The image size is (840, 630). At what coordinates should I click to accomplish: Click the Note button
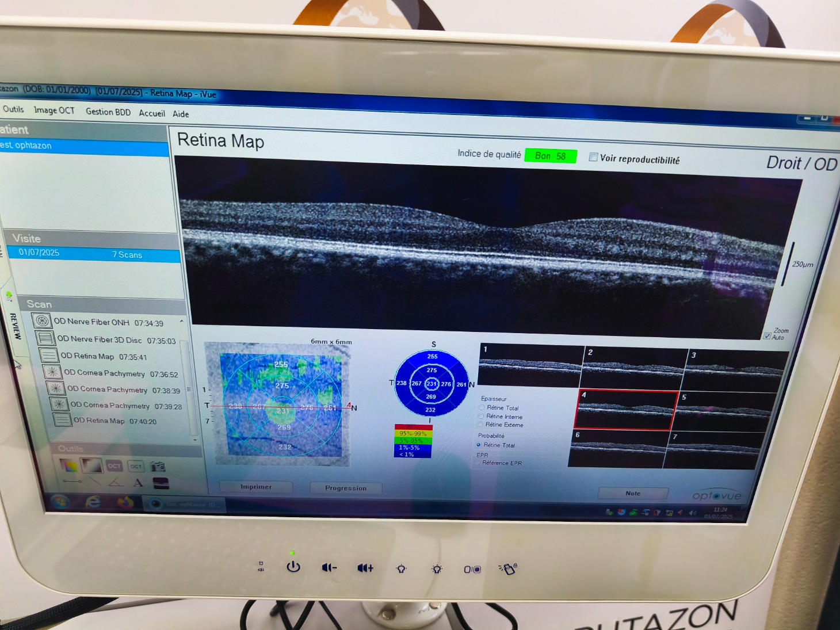pyautogui.click(x=633, y=493)
